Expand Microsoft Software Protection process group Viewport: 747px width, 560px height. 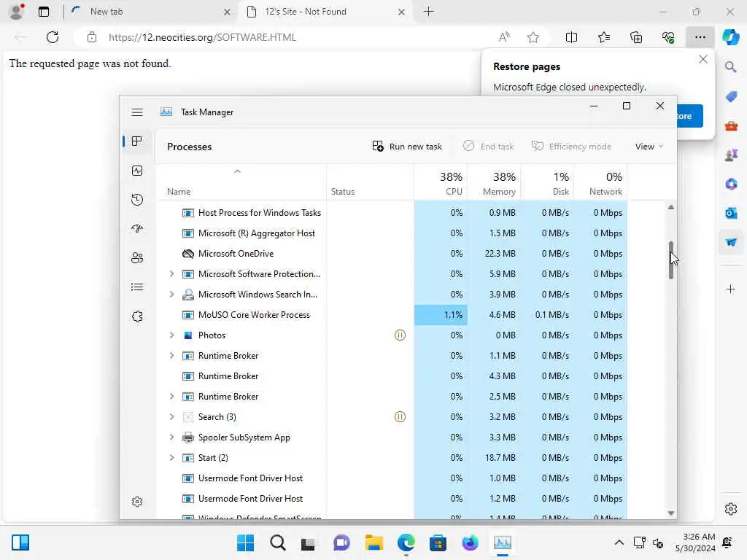[x=171, y=274]
